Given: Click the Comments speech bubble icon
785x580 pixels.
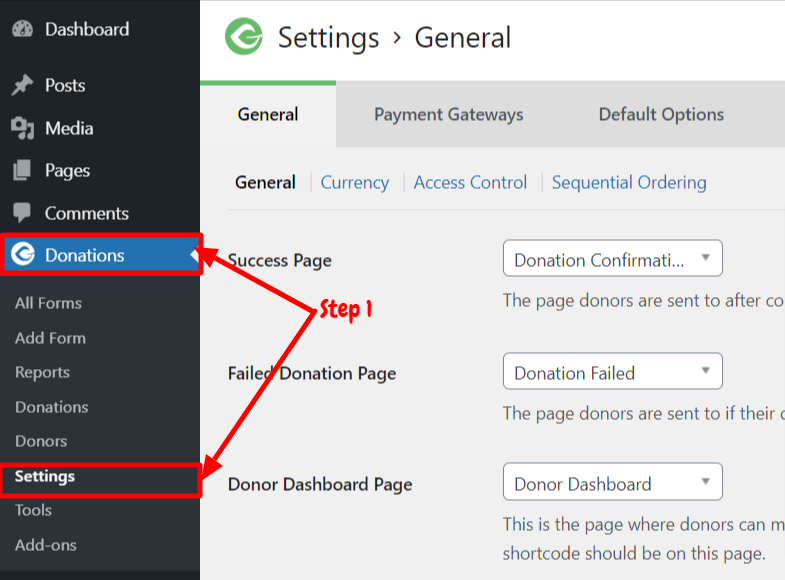Looking at the screenshot, I should pyautogui.click(x=22, y=213).
